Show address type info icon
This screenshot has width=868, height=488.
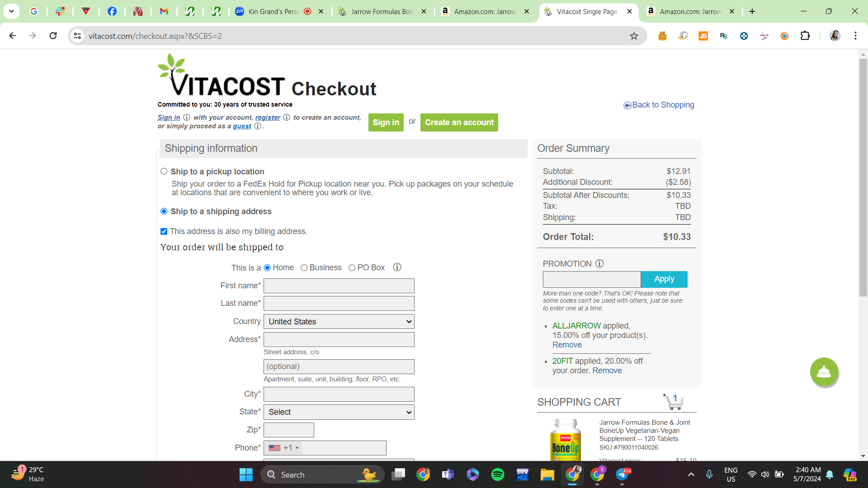pos(397,267)
